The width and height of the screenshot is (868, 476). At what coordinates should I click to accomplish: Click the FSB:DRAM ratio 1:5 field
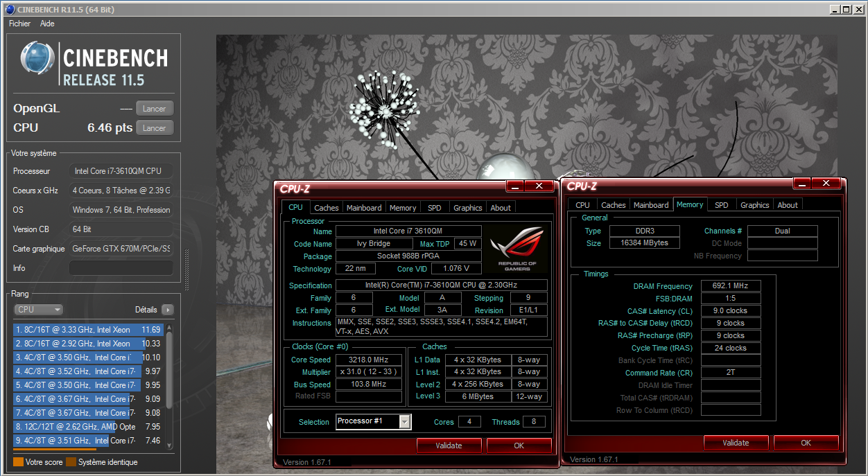(731, 299)
